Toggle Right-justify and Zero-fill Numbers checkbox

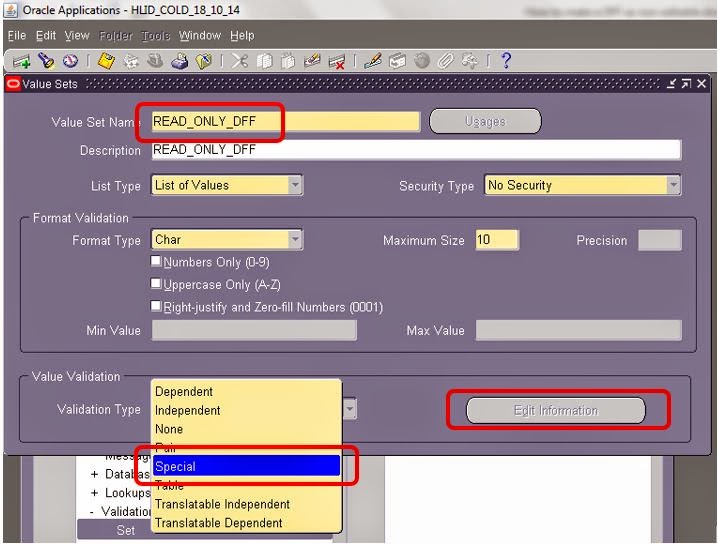tap(156, 306)
